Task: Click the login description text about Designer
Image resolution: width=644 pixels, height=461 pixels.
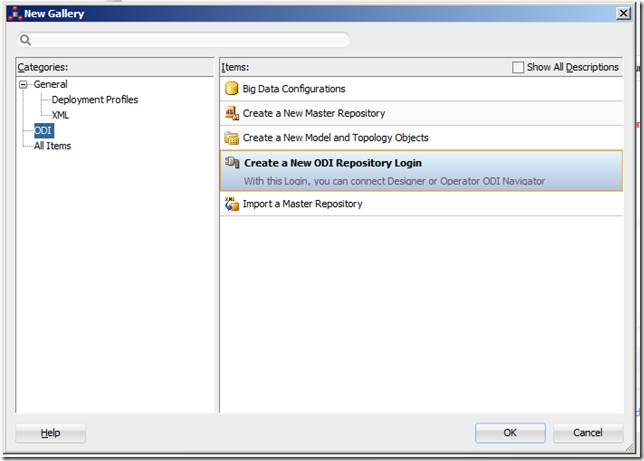Action: point(394,181)
